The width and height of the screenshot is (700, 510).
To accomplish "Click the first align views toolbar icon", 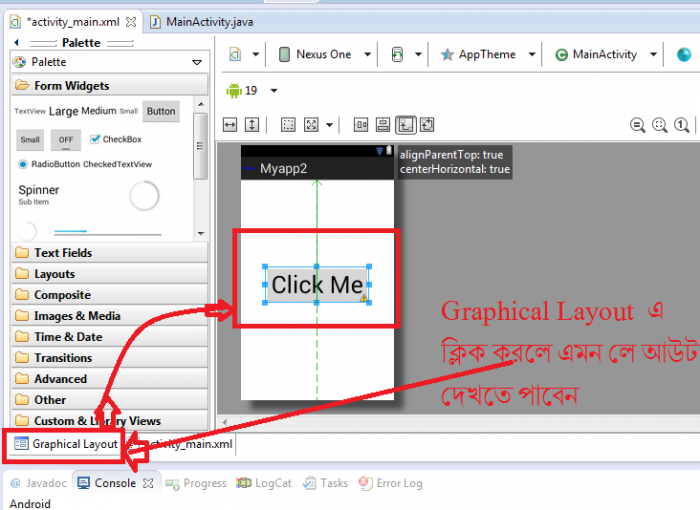I will tap(361, 125).
